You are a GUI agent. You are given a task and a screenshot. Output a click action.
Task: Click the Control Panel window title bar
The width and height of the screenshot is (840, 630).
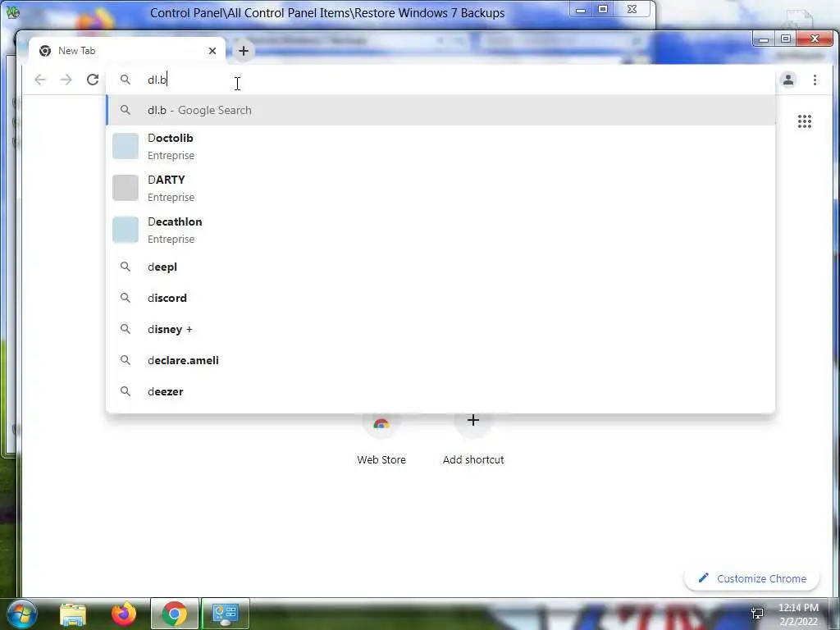[x=326, y=13]
